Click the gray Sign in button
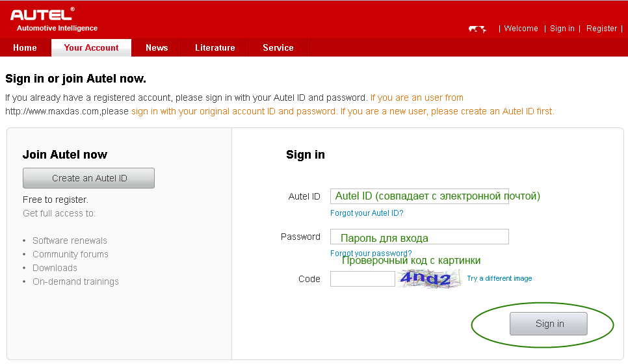This screenshot has width=628, height=364. click(x=548, y=324)
